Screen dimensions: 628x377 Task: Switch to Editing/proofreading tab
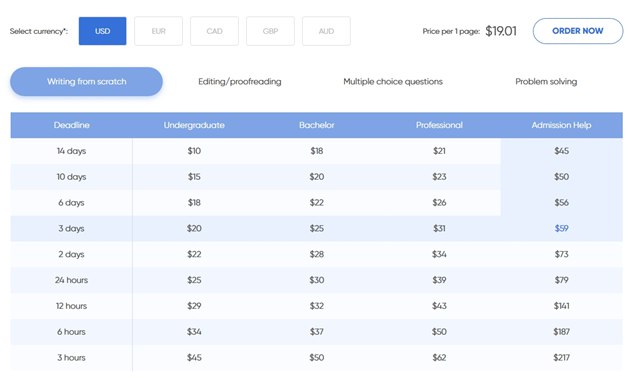coord(240,82)
